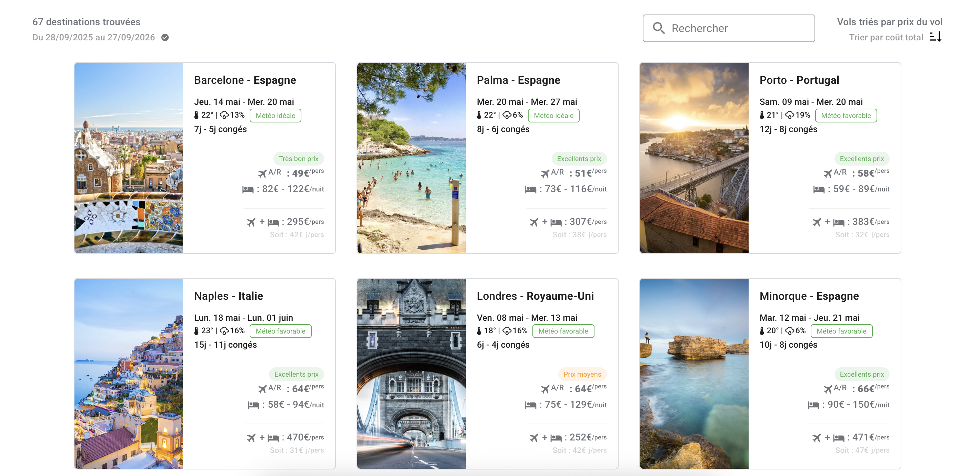The width and height of the screenshot is (980, 476).
Task: Open the Londres Tower Bridge thumbnail
Action: (x=411, y=373)
